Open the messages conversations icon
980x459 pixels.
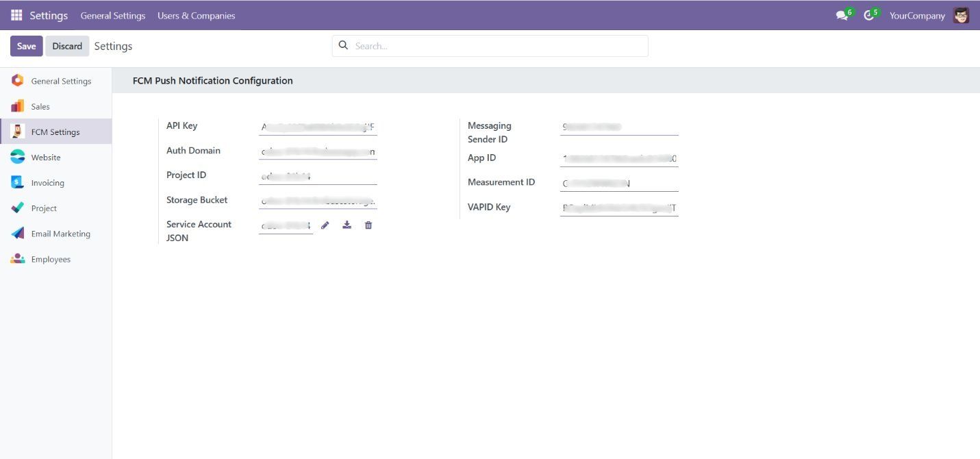841,15
